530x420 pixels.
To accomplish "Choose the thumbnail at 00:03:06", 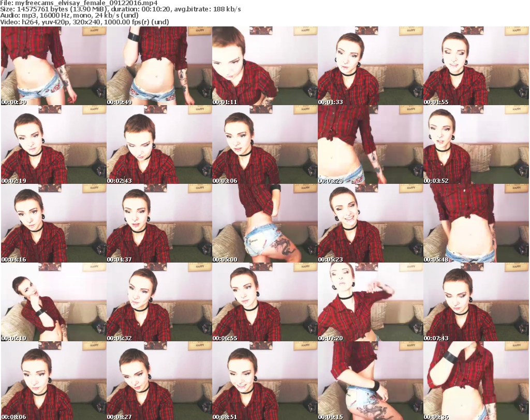I will 265,144.
